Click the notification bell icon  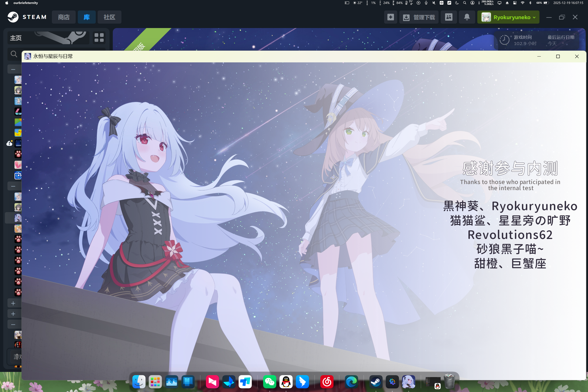tap(467, 17)
